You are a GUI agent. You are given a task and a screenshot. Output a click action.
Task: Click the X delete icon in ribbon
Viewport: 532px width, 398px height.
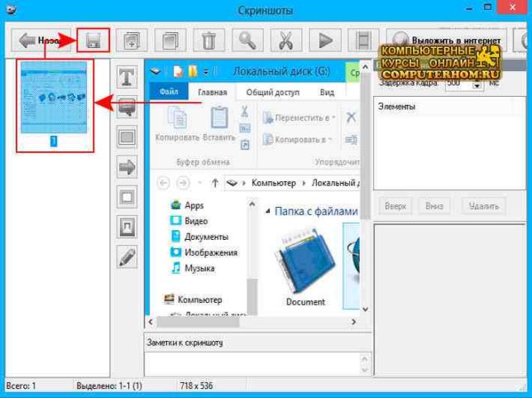click(351, 117)
